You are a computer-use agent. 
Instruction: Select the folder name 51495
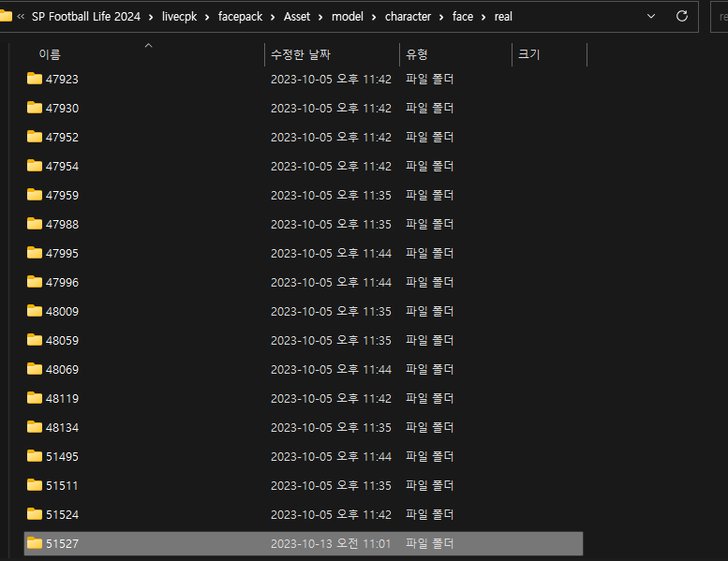click(x=62, y=457)
